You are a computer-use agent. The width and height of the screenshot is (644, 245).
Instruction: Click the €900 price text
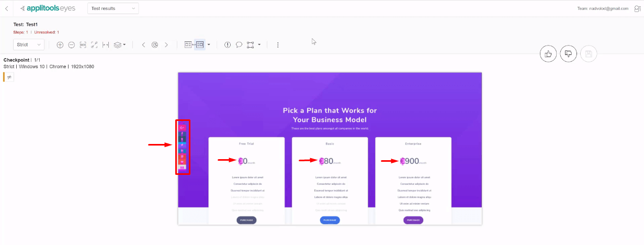point(410,161)
